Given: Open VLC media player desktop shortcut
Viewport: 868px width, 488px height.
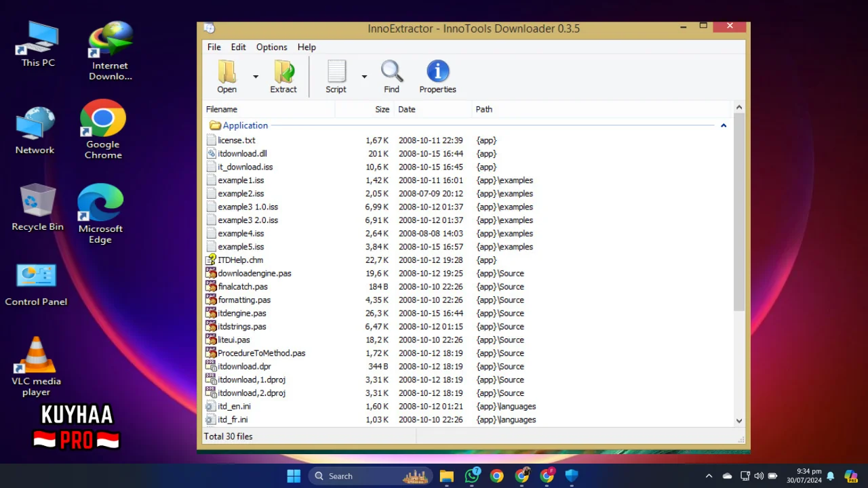Looking at the screenshot, I should (x=36, y=366).
